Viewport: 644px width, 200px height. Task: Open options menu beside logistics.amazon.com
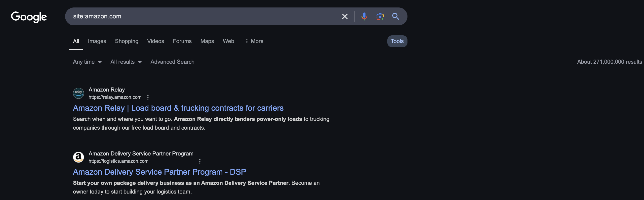200,161
